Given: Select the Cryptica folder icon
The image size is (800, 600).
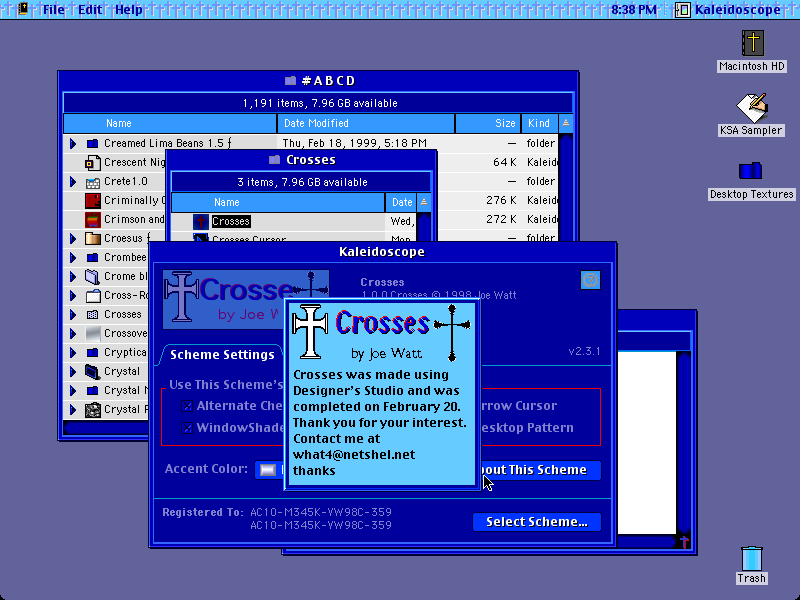Looking at the screenshot, I should (x=92, y=353).
